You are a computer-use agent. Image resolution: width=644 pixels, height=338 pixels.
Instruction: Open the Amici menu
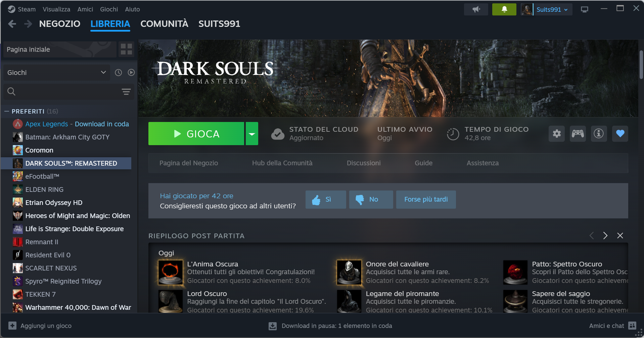coord(85,9)
